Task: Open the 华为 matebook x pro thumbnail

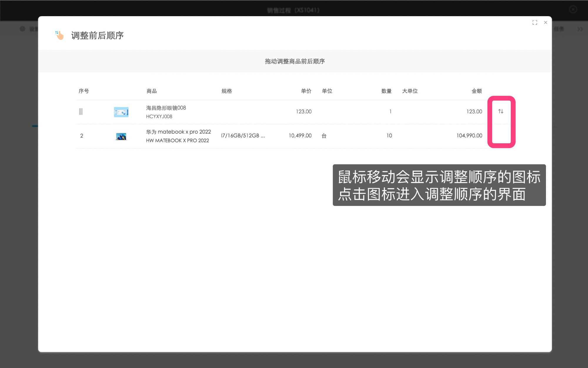Action: pyautogui.click(x=121, y=136)
